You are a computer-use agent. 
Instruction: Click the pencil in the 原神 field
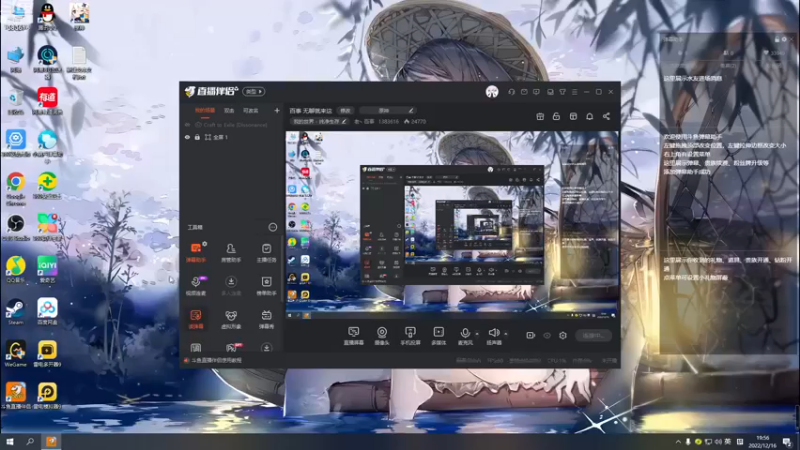point(411,110)
